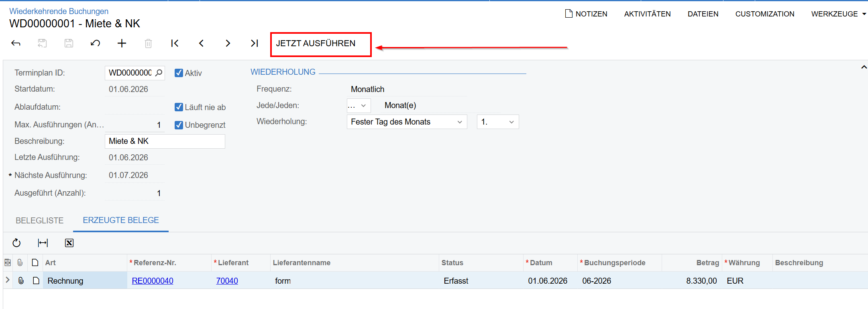Image resolution: width=868 pixels, height=309 pixels.
Task: Export grid to Excel
Action: tap(69, 243)
